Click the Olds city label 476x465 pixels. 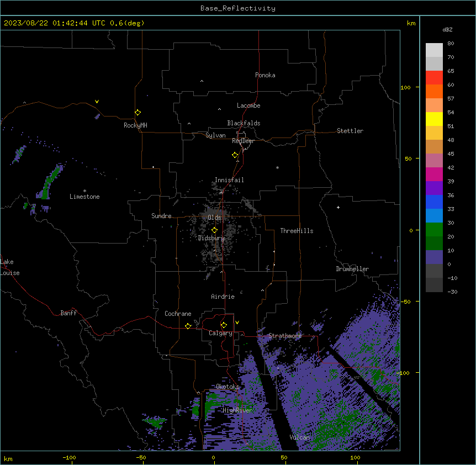click(x=214, y=218)
